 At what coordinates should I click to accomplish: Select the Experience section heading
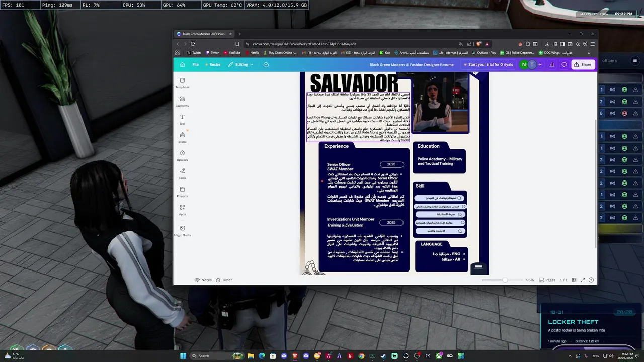tap(336, 146)
